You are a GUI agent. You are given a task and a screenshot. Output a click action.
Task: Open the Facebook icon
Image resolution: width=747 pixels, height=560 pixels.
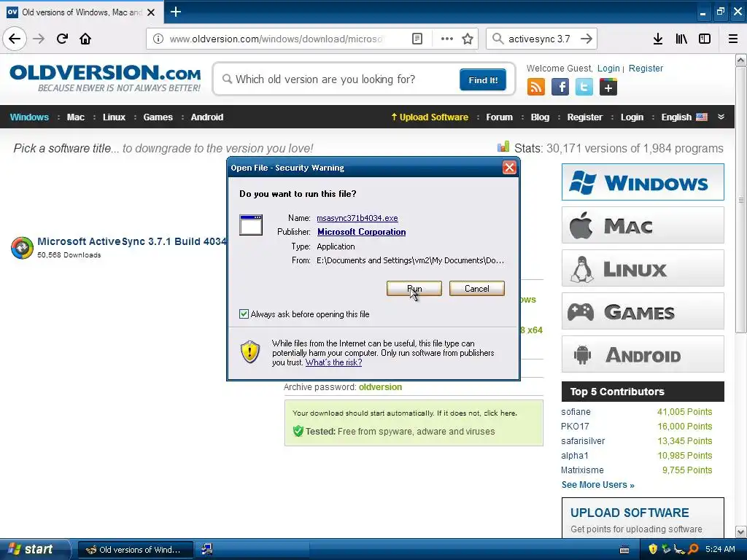point(560,87)
